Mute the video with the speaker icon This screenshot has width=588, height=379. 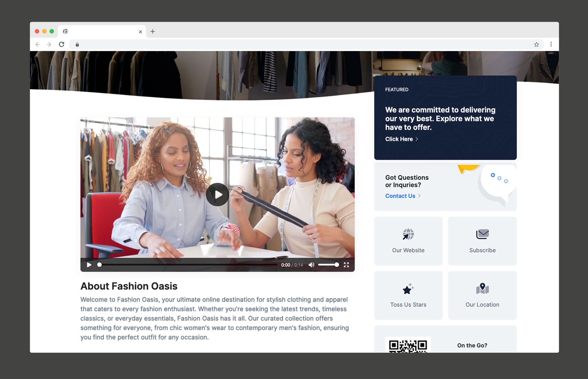tap(311, 265)
